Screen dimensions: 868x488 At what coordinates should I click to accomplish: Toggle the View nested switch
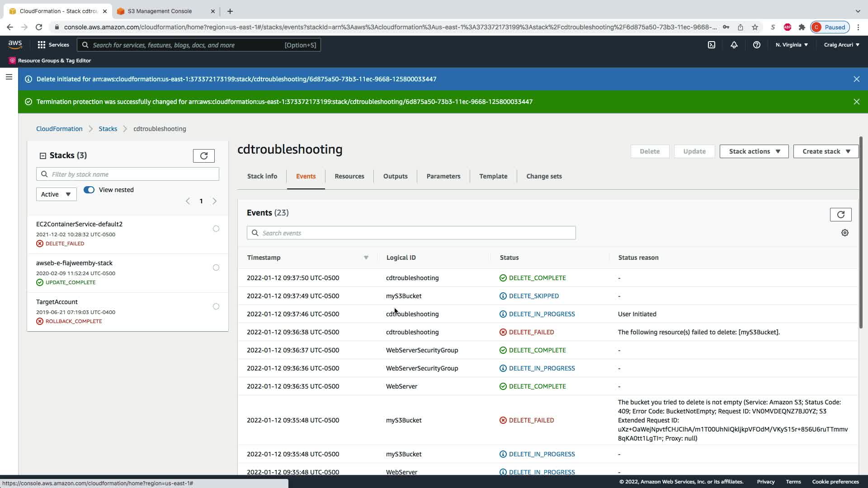(89, 190)
